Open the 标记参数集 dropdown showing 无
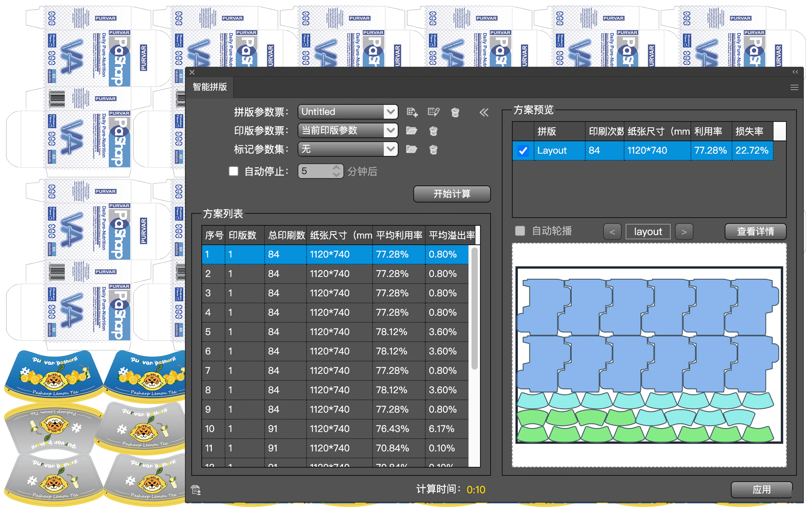 tap(348, 149)
